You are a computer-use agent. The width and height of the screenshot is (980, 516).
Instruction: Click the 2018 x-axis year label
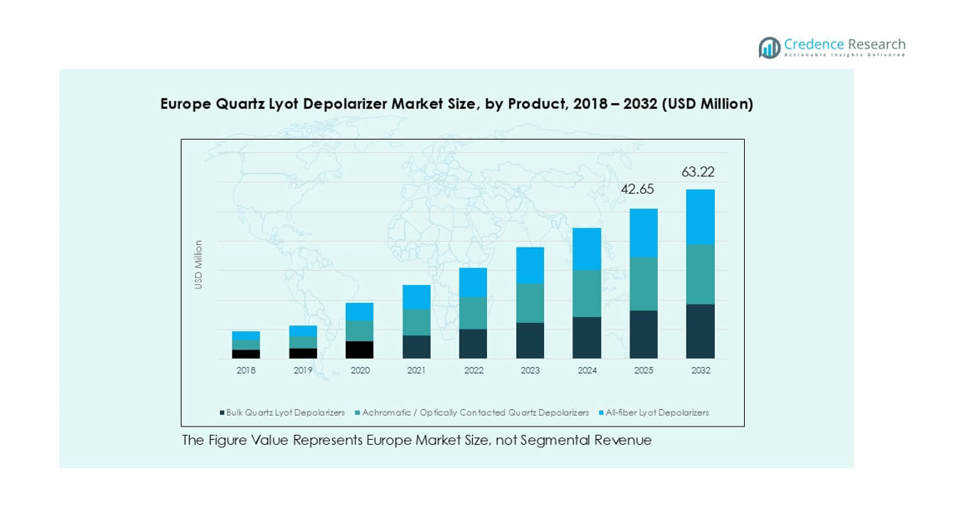pyautogui.click(x=246, y=370)
